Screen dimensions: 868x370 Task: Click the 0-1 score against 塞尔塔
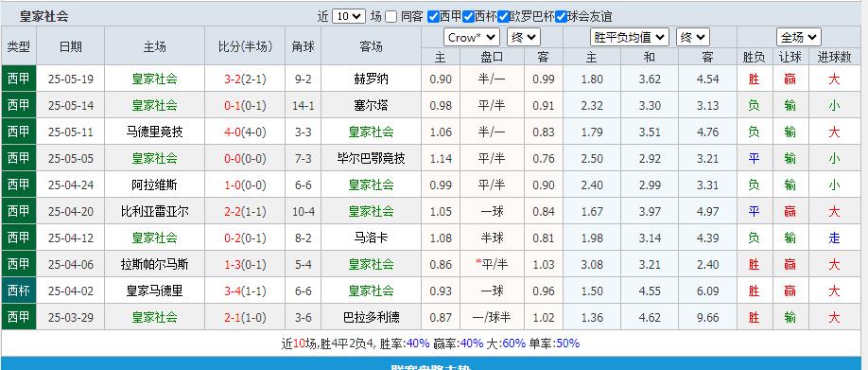coord(233,105)
